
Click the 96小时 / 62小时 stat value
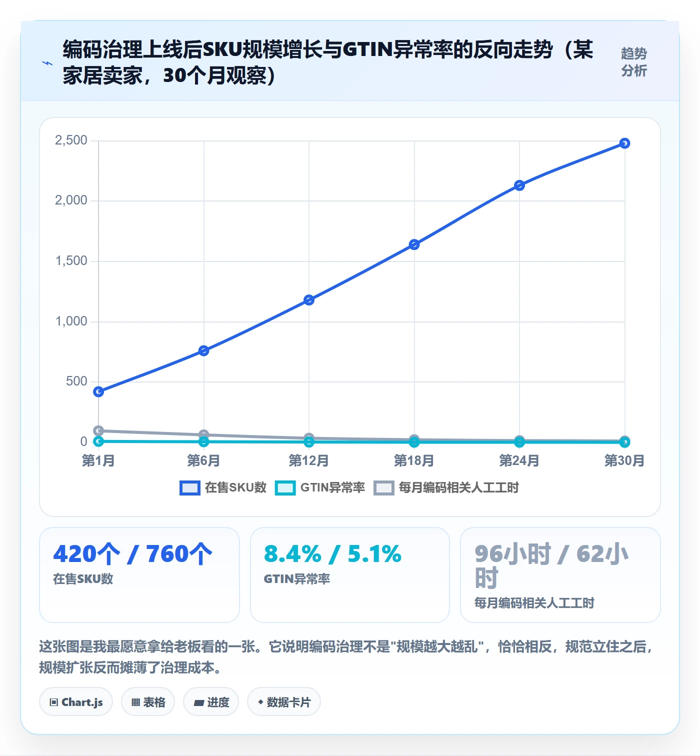coord(551,566)
